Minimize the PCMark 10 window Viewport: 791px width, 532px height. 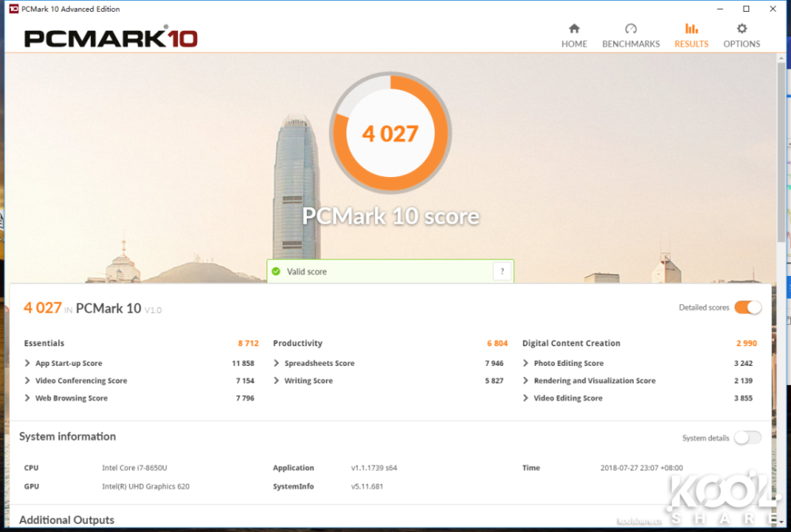pos(720,9)
